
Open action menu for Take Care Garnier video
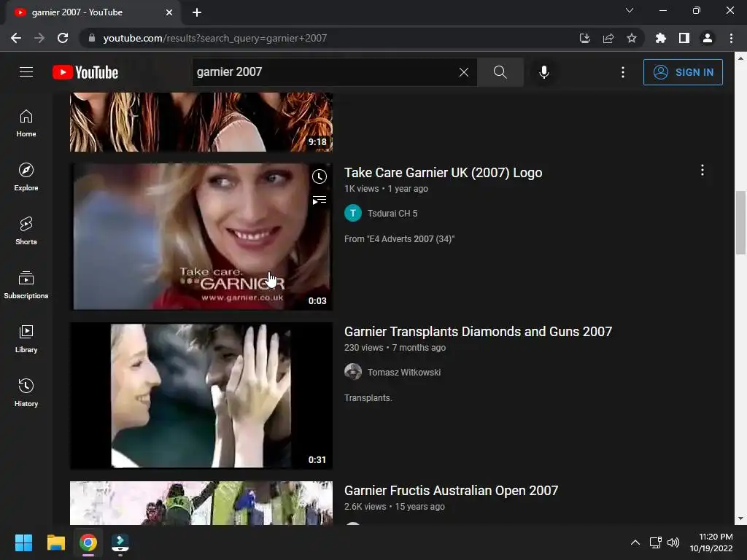point(703,170)
